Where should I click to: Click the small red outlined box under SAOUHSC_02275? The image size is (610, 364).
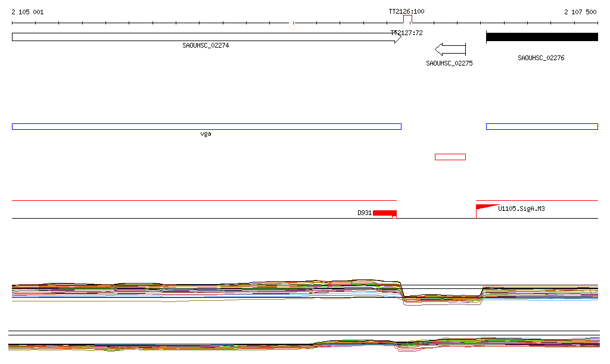[450, 157]
